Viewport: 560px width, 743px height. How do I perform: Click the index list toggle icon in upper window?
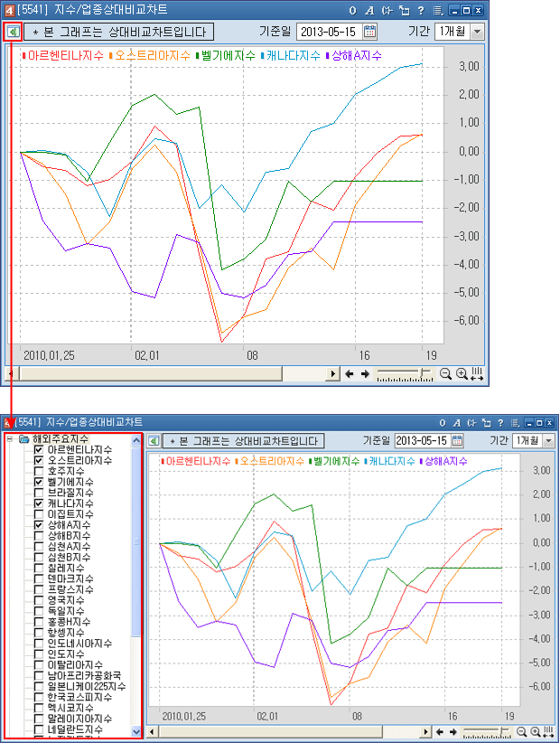click(13, 32)
